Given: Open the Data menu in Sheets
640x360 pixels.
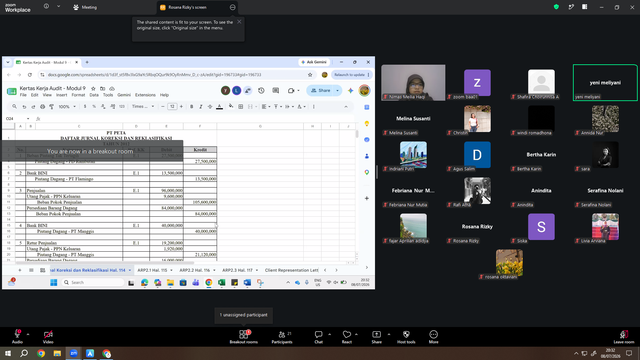Looking at the screenshot, I should tap(94, 95).
